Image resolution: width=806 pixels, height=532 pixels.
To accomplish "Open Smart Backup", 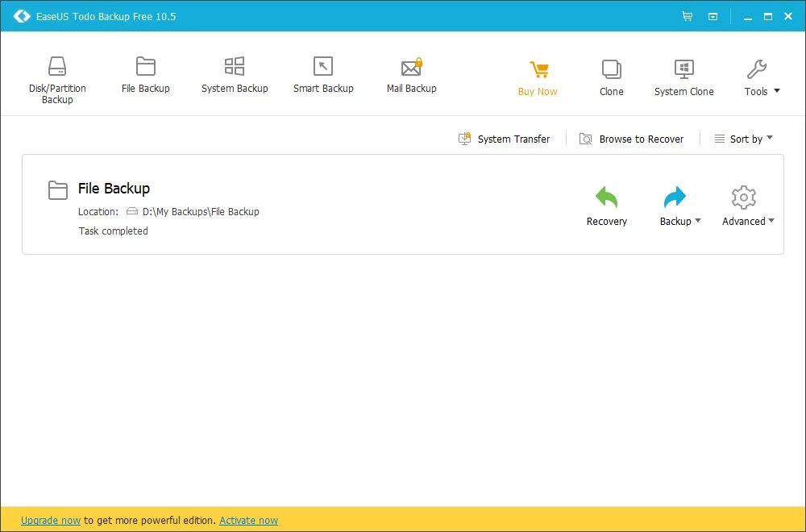I will [323, 75].
